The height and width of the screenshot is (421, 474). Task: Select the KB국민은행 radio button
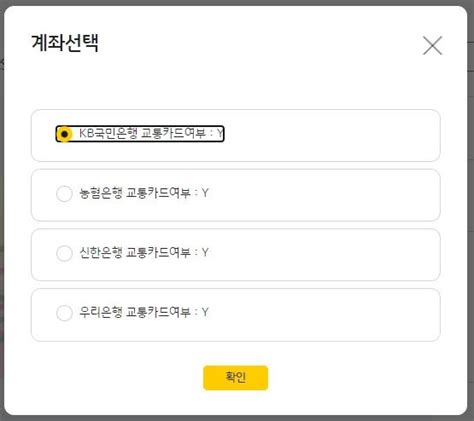pyautogui.click(x=64, y=134)
